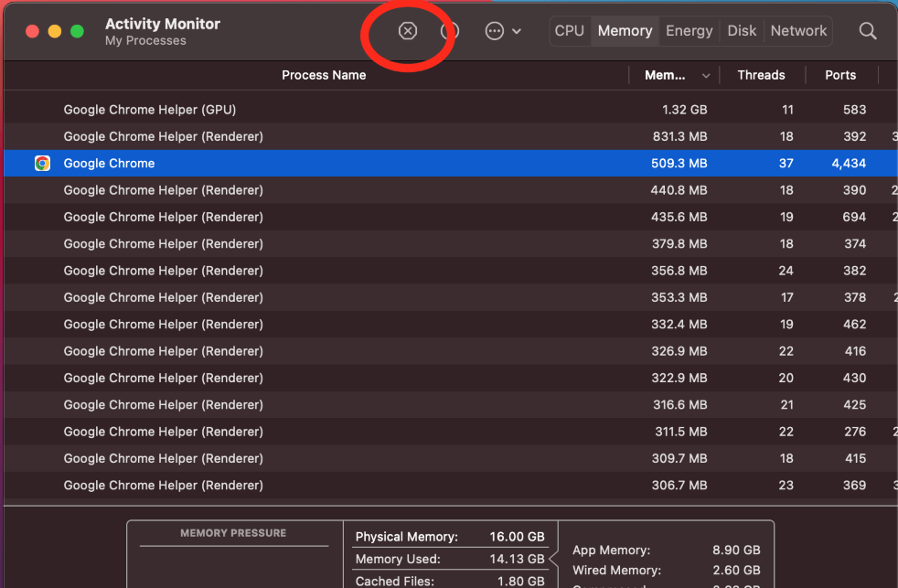Screen dimensions: 898x588
Task: Select the Google Chrome process name
Action: pos(109,163)
